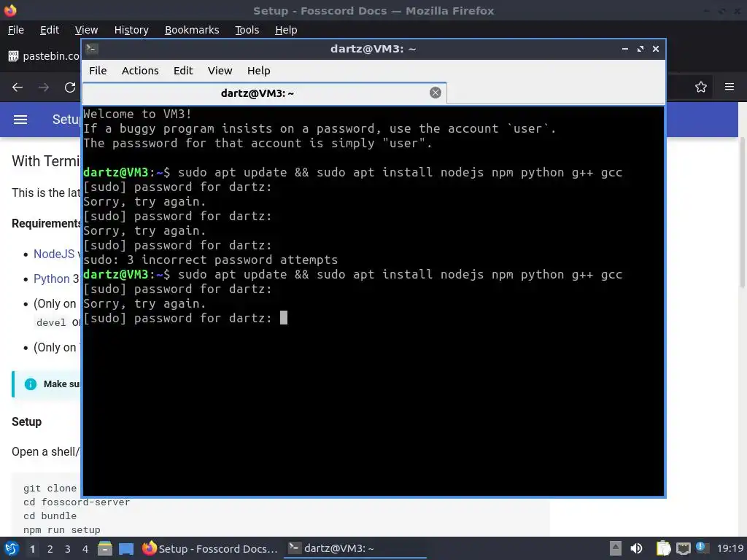Open the terminal Actions menu
This screenshot has width=747, height=560.
coord(140,71)
